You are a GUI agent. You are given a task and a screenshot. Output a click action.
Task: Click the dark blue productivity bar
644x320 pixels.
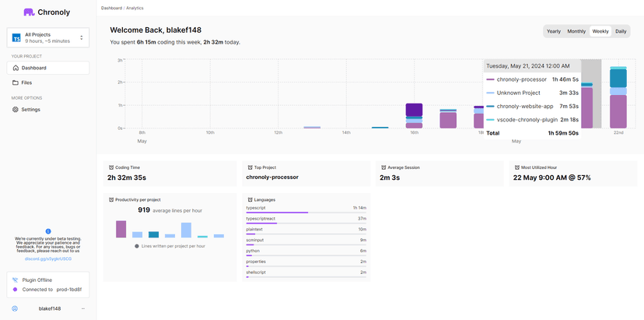pyautogui.click(x=153, y=234)
